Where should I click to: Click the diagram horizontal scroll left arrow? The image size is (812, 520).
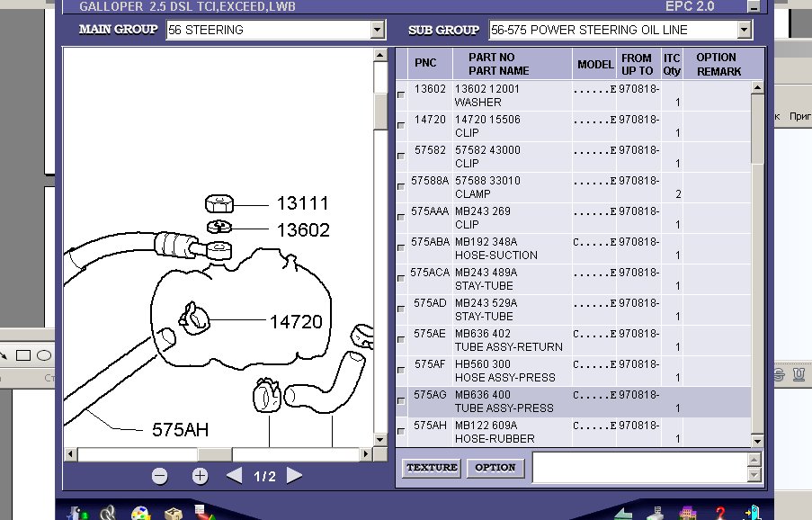pyautogui.click(x=71, y=454)
